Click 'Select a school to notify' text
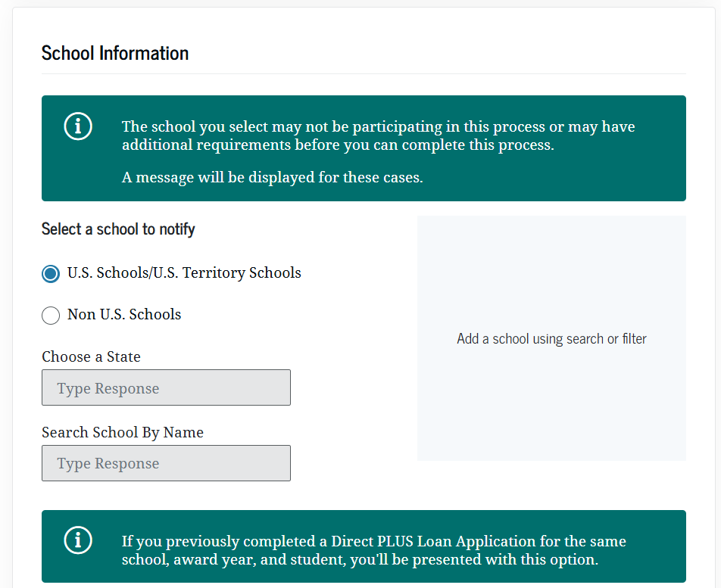The width and height of the screenshot is (721, 588). (118, 229)
